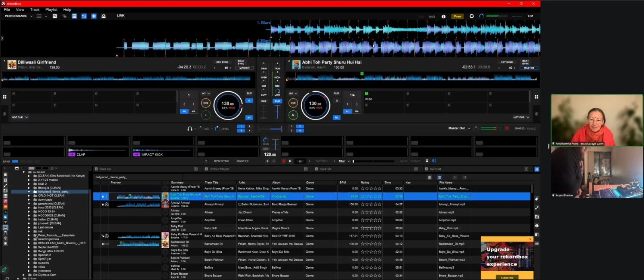This screenshot has width=644, height=280.
Task: Toggle KEY SYNC on deck 2
Action: point(507,62)
